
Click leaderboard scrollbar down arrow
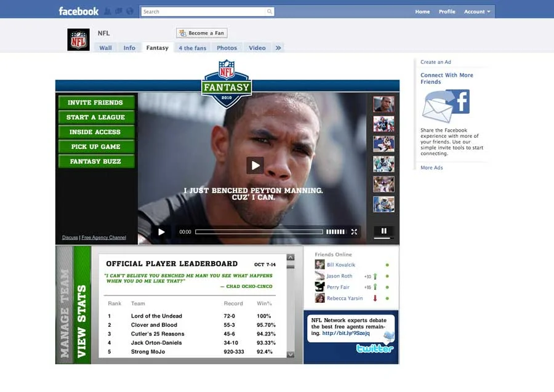point(291,354)
